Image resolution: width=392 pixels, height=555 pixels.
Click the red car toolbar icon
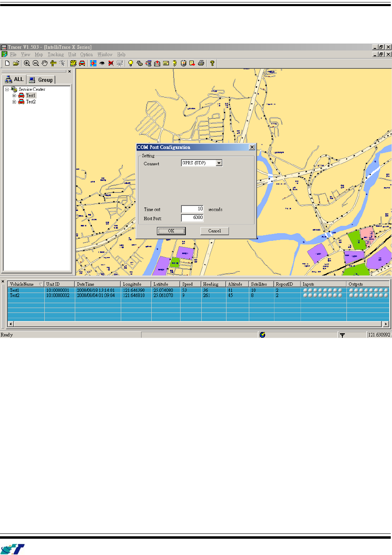pyautogui.click(x=82, y=63)
